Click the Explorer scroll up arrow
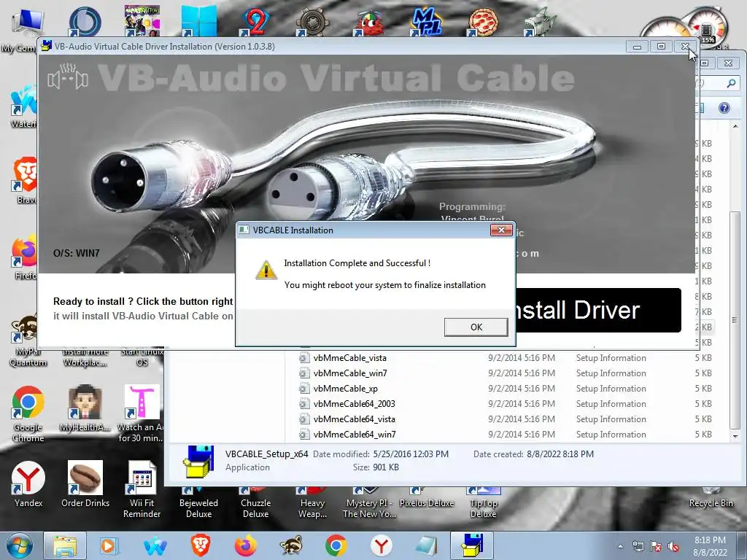The image size is (747, 560). click(x=735, y=126)
